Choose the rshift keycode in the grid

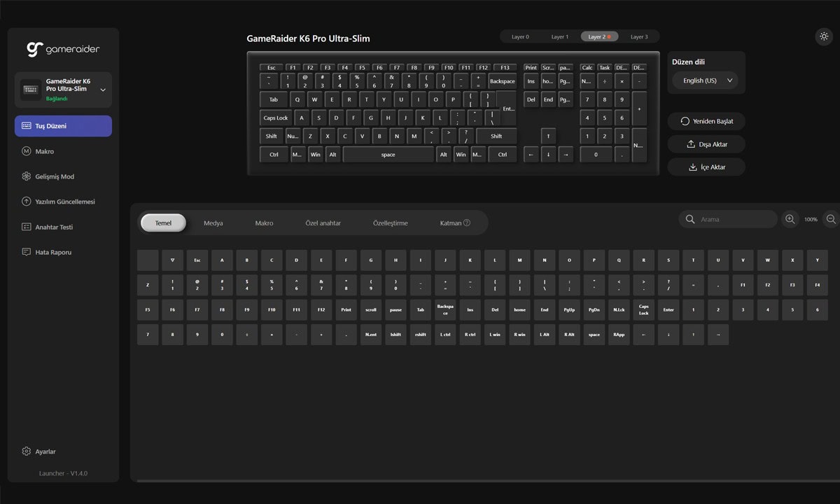421,335
